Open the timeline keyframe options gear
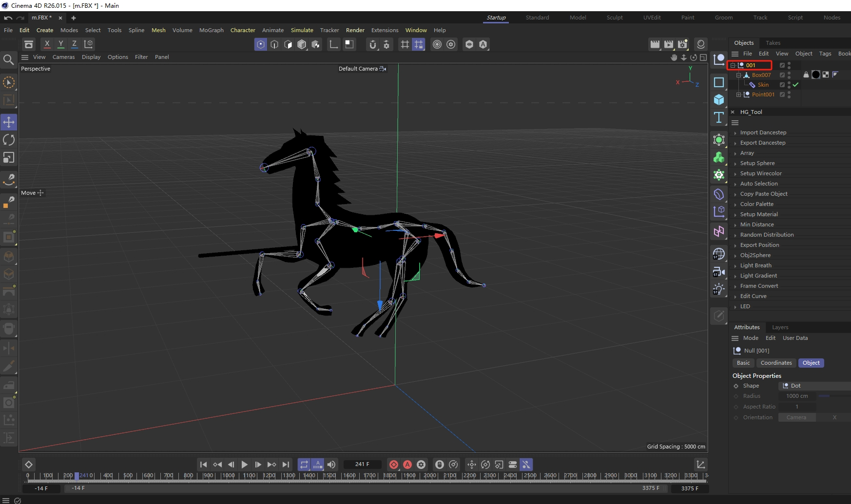Viewport: 851px width, 504px height. coord(421,465)
